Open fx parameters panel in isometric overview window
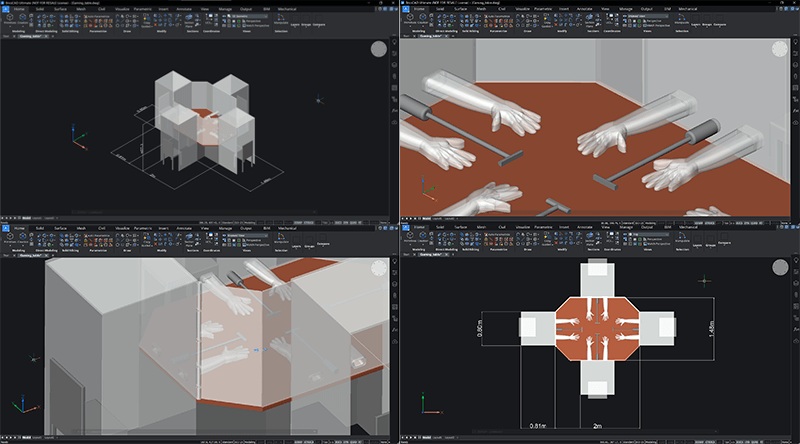Viewport: 800px width, 444px height. [x=394, y=110]
